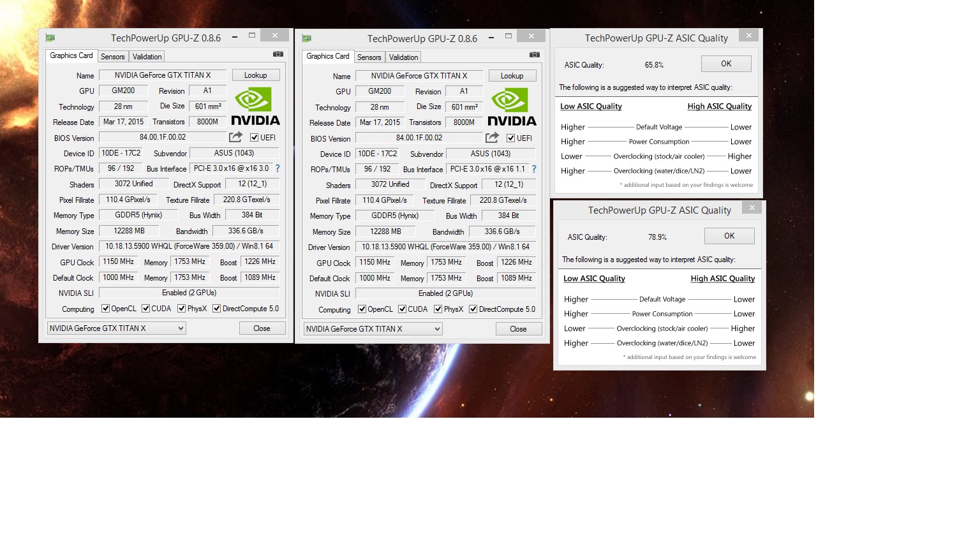Click the 1226 MHz boost value in the right GPU-Z window
This screenshot has width=980, height=551.
pyautogui.click(x=517, y=262)
